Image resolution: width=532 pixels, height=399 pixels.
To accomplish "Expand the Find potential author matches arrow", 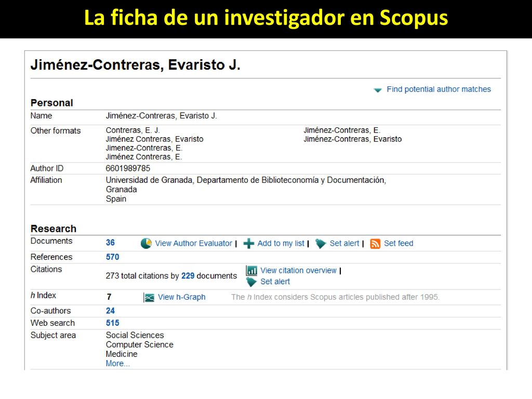I will (378, 90).
